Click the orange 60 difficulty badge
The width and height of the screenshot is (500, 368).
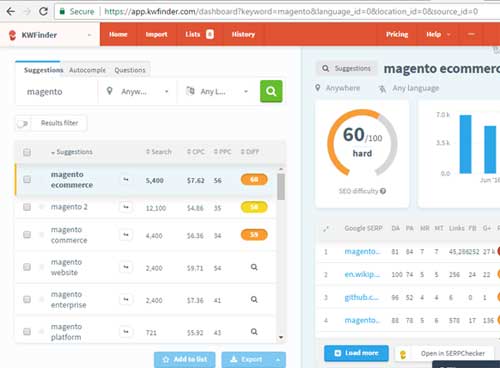coord(254,180)
